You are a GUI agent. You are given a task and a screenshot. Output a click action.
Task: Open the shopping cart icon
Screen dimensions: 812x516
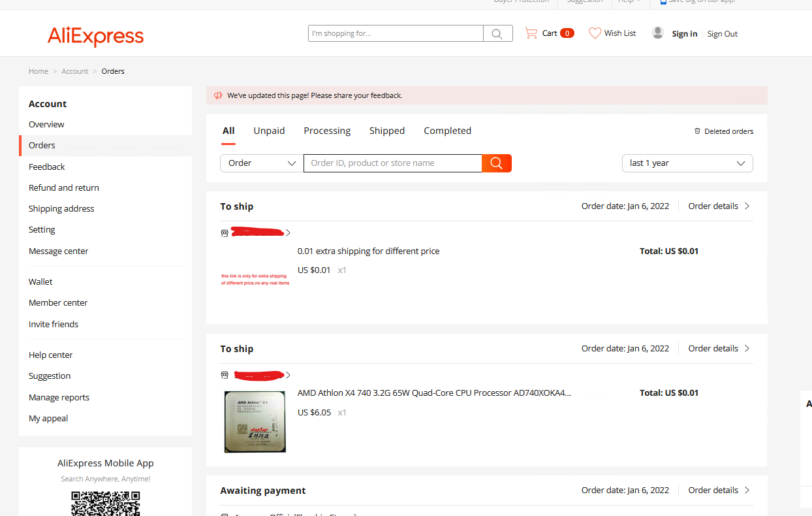531,33
